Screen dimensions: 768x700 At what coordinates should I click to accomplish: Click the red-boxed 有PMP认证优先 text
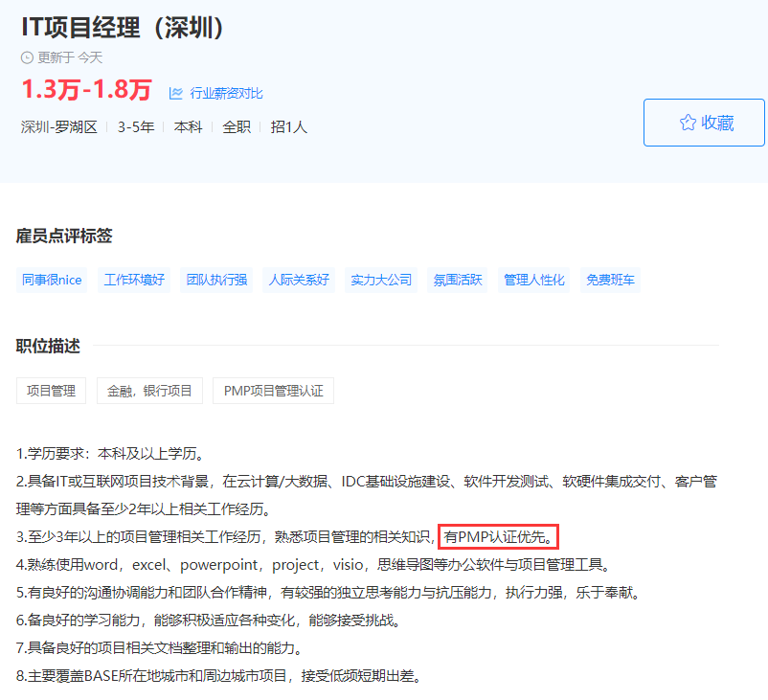[498, 536]
